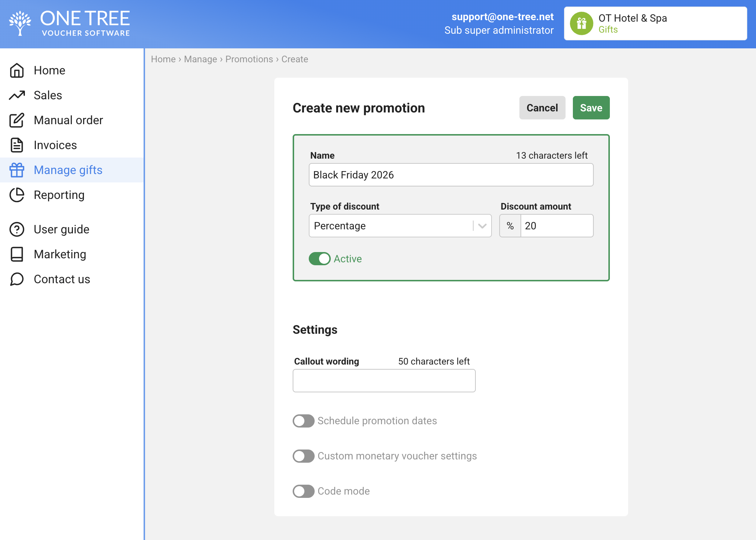Switch on Code mode toggle
Viewport: 756px width, 540px height.
click(303, 491)
